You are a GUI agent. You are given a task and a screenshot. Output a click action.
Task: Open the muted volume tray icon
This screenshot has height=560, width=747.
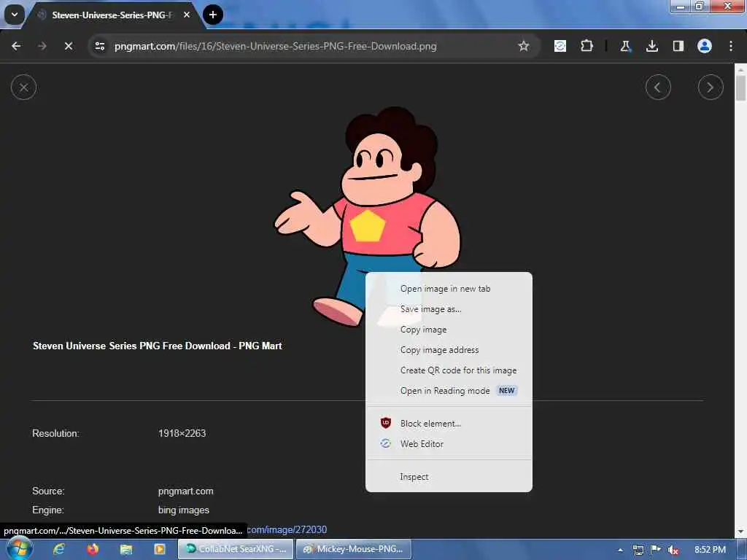[673, 550]
